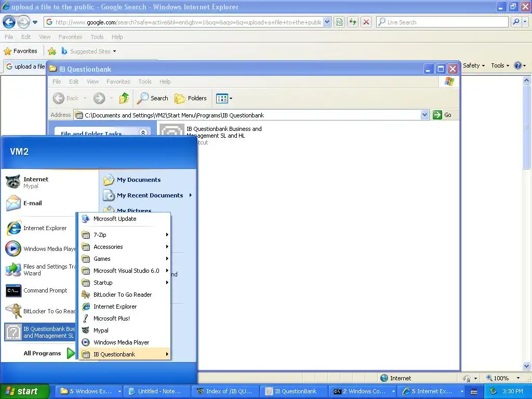Viewport: 532px width, 399px height.
Task: Open Favorites menu in IB Questionbank window
Action: click(118, 82)
